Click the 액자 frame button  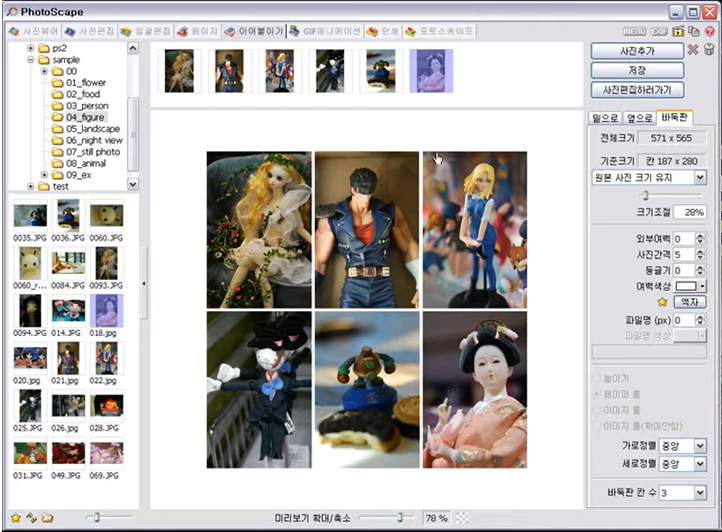pyautogui.click(x=689, y=302)
